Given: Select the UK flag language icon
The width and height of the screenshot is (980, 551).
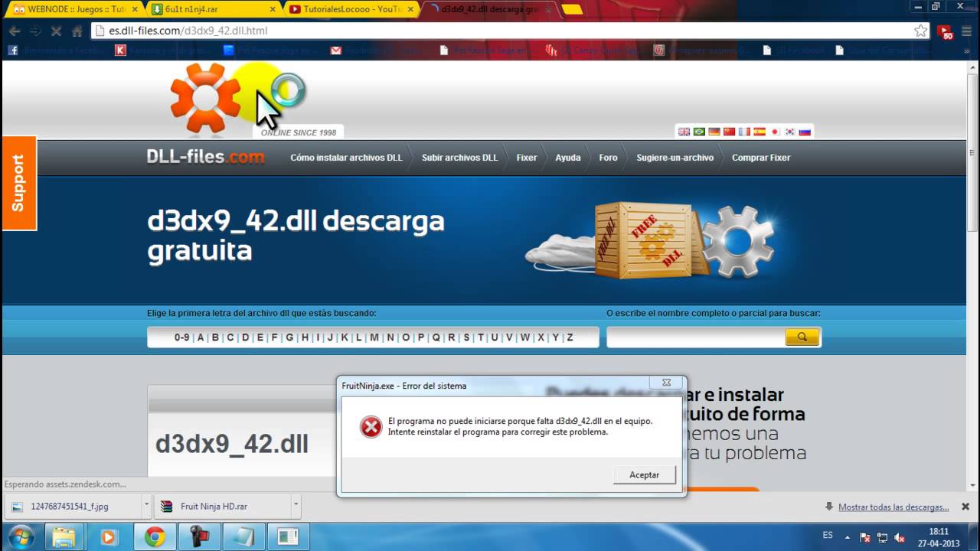Looking at the screenshot, I should (684, 132).
